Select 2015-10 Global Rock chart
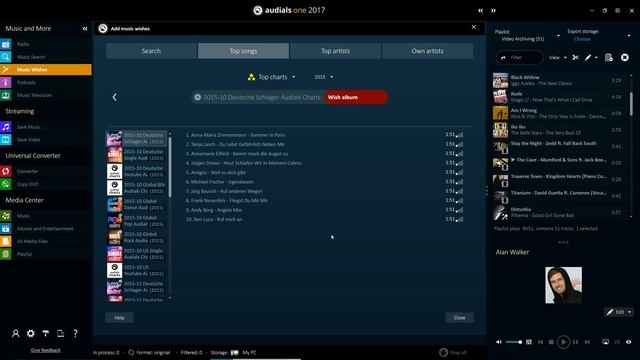The width and height of the screenshot is (640, 360). 136,238
